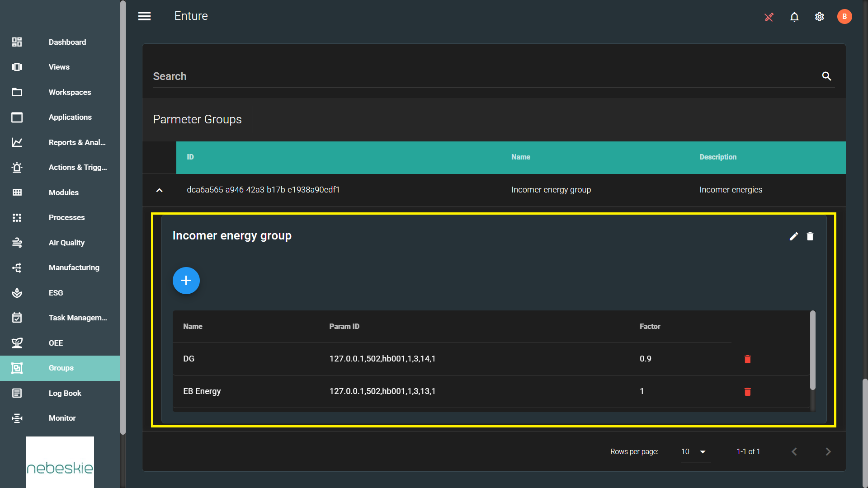The width and height of the screenshot is (868, 488).
Task: Go to the next page arrow
Action: [x=828, y=451]
